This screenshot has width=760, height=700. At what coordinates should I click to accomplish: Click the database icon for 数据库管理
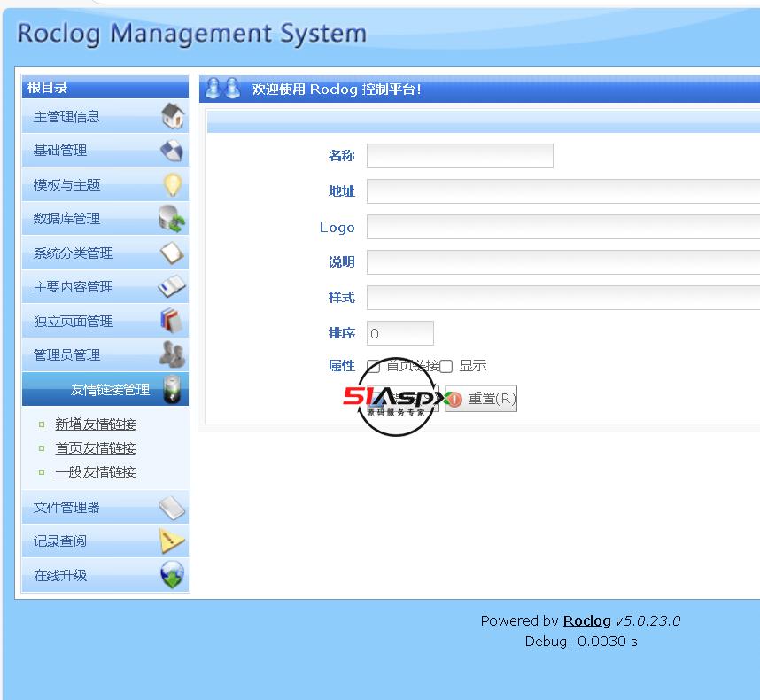172,219
